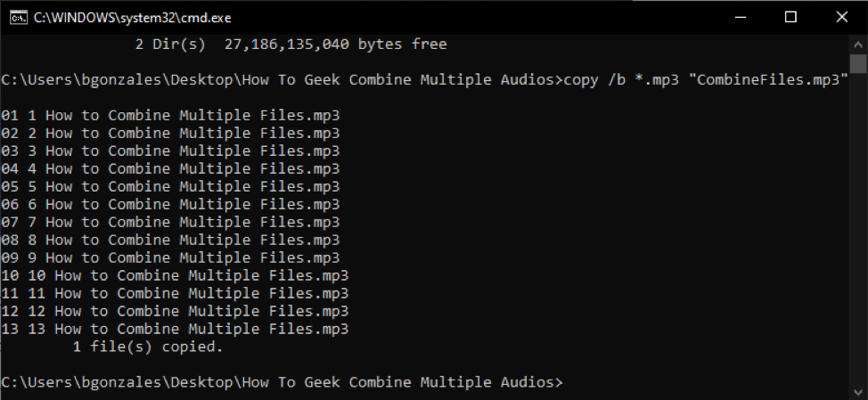Maximize the Command Prompt window
Image resolution: width=868 pixels, height=400 pixels.
[790, 17]
